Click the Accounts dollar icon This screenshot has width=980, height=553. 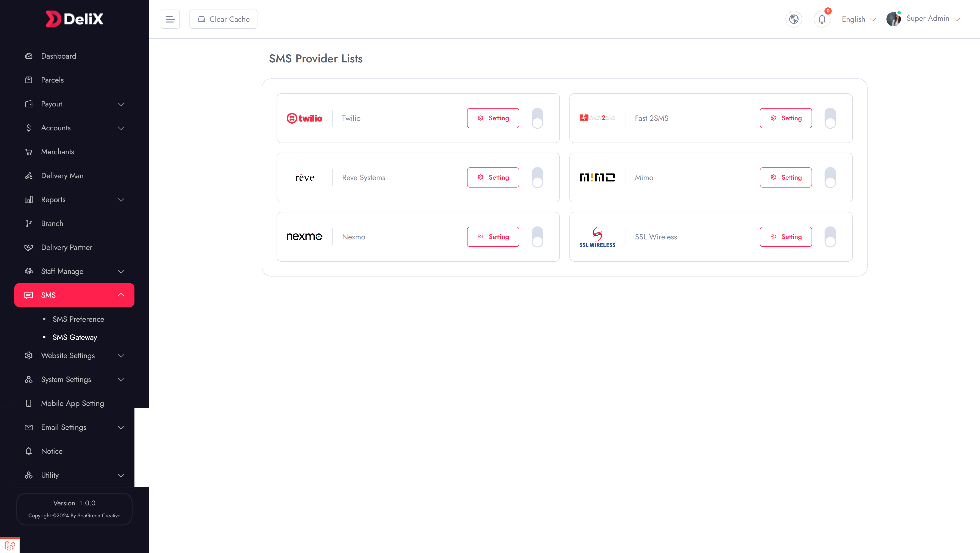coord(28,128)
